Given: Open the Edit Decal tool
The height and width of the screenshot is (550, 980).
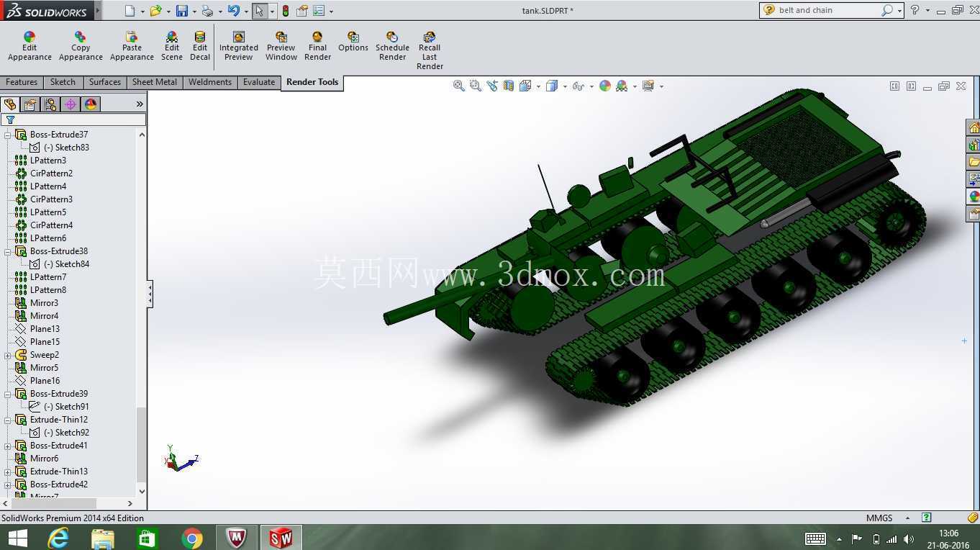Looking at the screenshot, I should [x=200, y=47].
